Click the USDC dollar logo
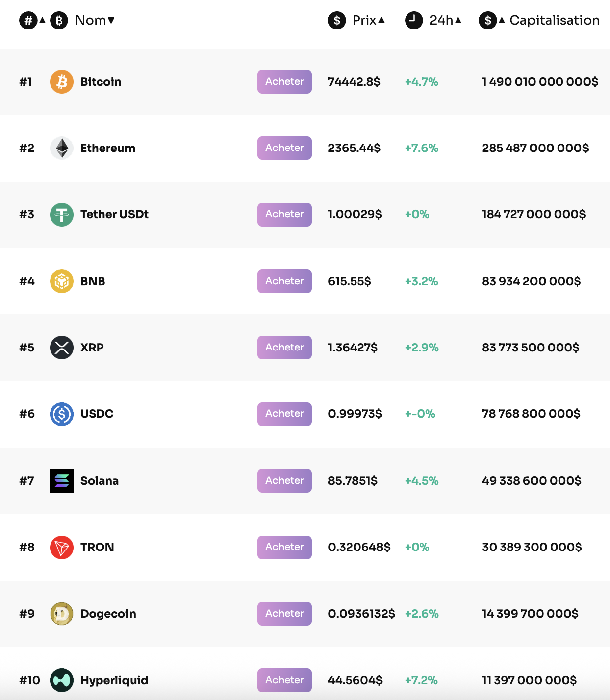The height and width of the screenshot is (700, 610). coord(61,414)
